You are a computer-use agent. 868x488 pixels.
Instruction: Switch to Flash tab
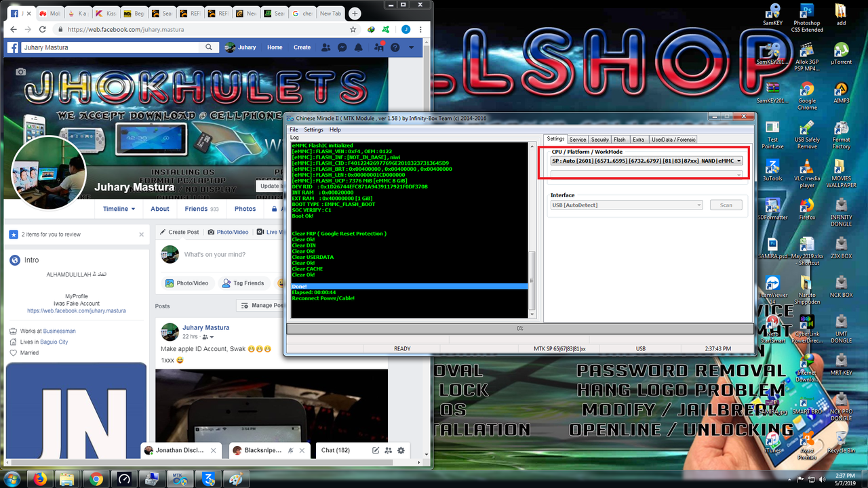(x=620, y=140)
